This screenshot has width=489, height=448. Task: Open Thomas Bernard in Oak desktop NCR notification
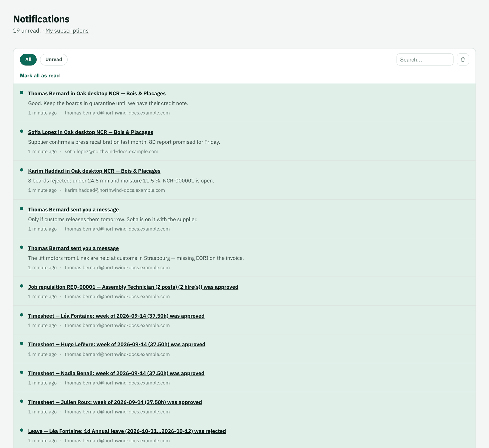tap(97, 93)
